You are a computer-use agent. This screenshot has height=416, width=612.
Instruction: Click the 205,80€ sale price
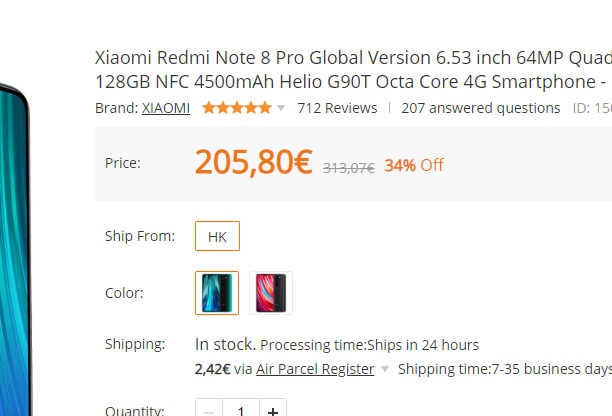[x=253, y=162]
